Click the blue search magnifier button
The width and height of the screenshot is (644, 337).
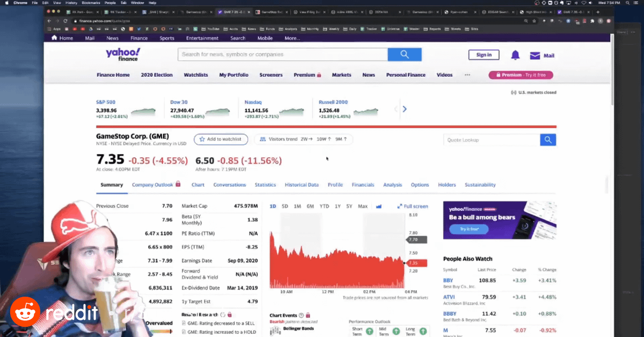coord(404,55)
